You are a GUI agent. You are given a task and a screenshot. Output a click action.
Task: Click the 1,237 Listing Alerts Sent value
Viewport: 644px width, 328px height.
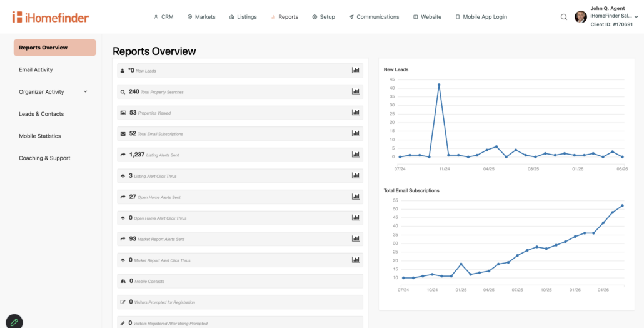click(137, 155)
